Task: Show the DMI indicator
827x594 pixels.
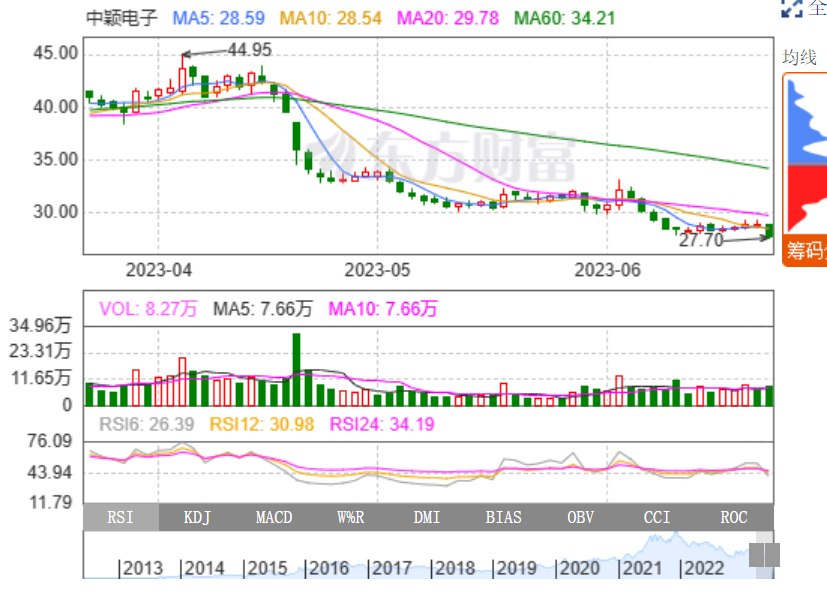Action: 428,517
